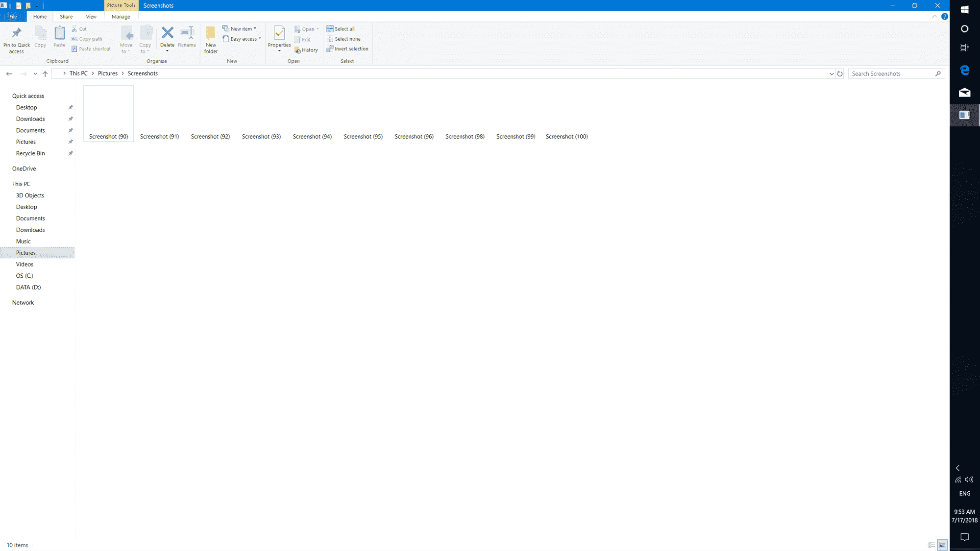Refresh the Screenshots folder view

(840, 73)
